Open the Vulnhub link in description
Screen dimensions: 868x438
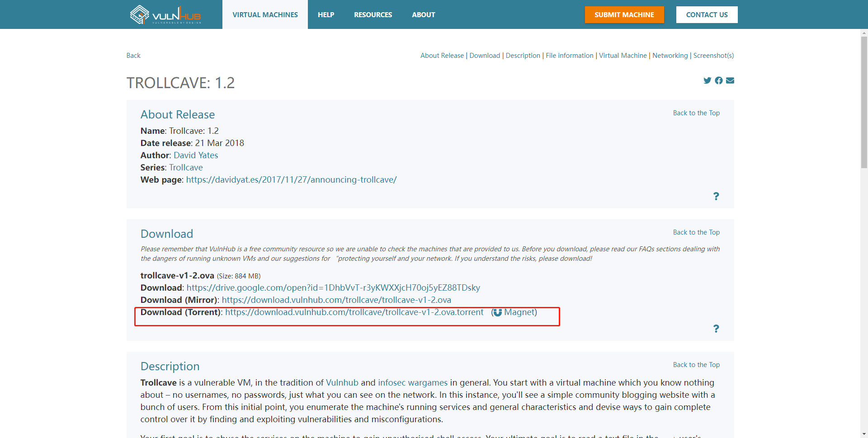coord(342,383)
